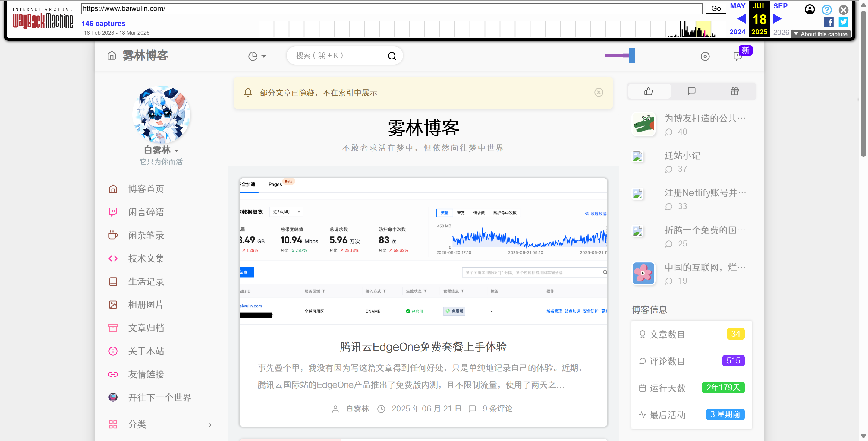
Task: Click the 2025 年 06 月 21 日 clock icon
Action: point(381,409)
